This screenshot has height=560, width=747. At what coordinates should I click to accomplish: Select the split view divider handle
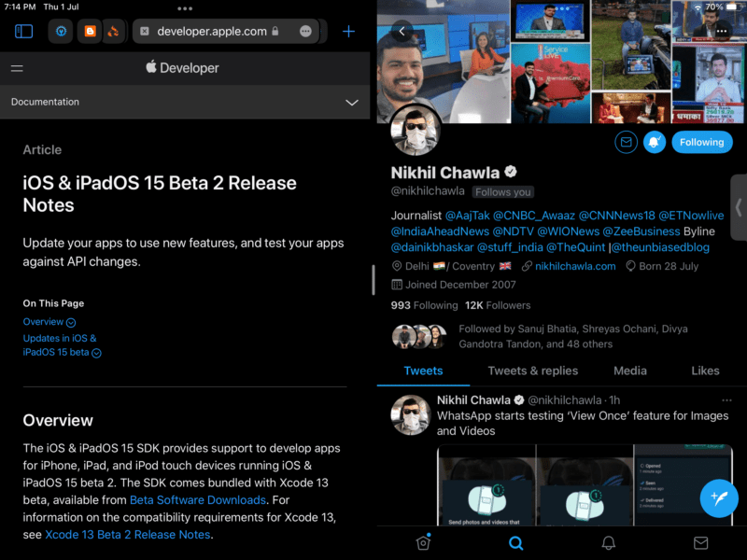click(373, 280)
